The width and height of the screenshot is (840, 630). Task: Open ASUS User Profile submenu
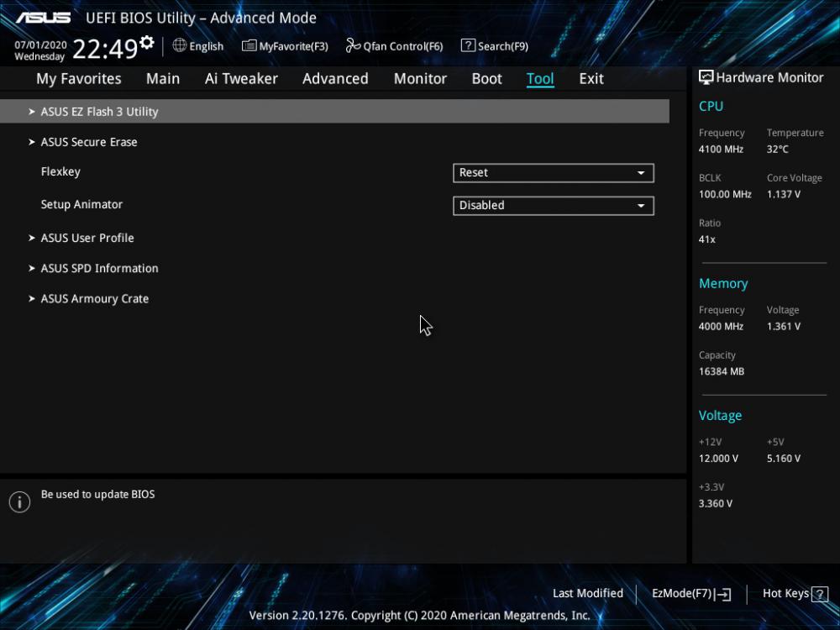(x=87, y=238)
